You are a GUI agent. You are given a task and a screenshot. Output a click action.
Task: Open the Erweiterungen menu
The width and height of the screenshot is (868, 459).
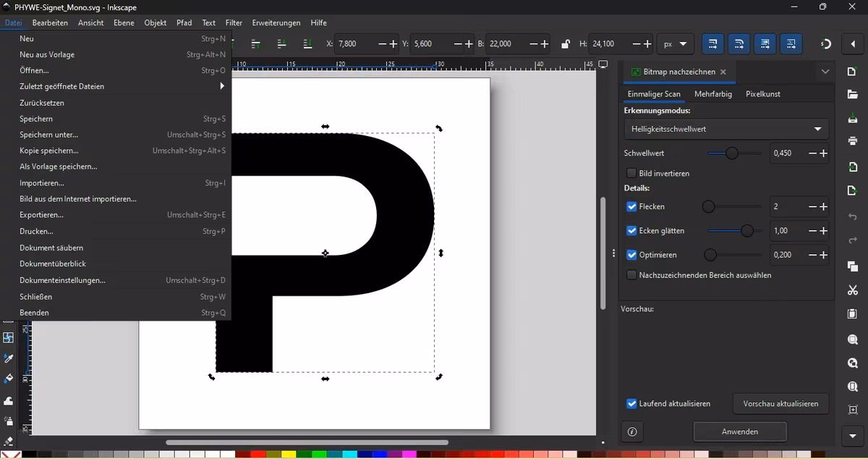click(277, 22)
